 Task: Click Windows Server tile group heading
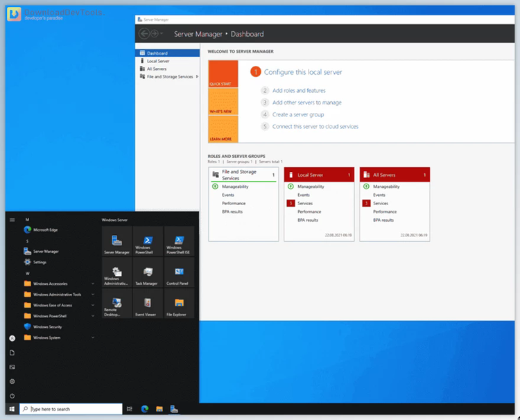114,220
